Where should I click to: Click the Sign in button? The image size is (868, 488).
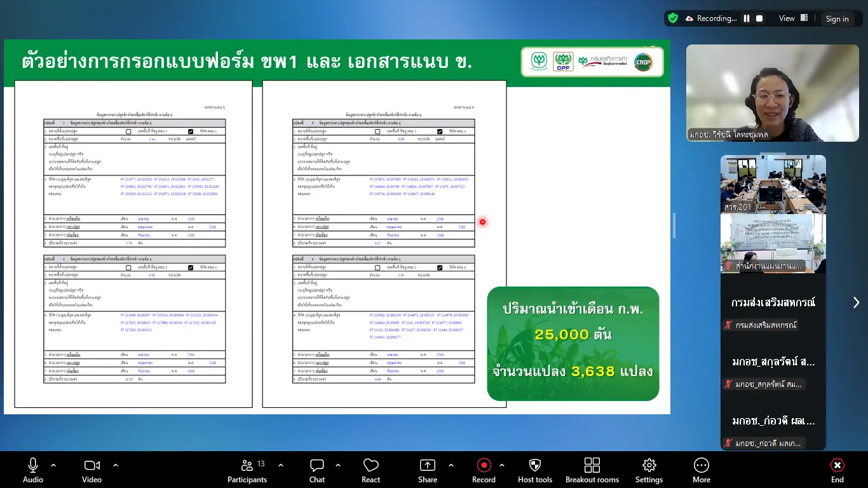click(837, 19)
